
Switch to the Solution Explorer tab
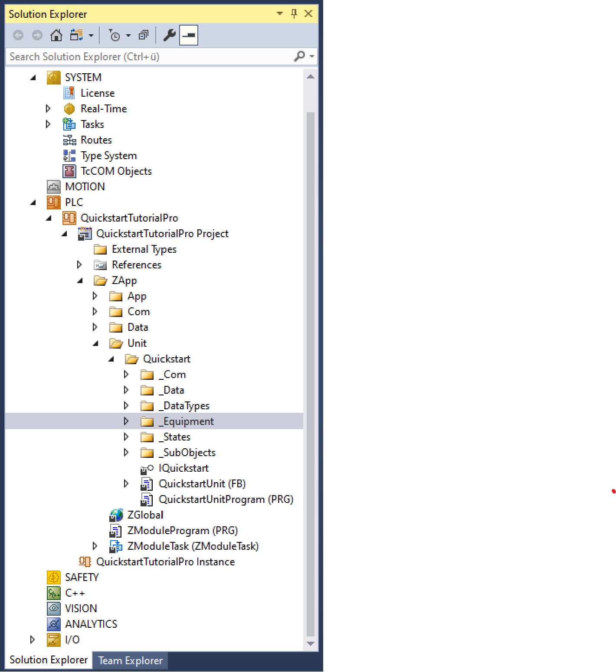click(x=49, y=660)
